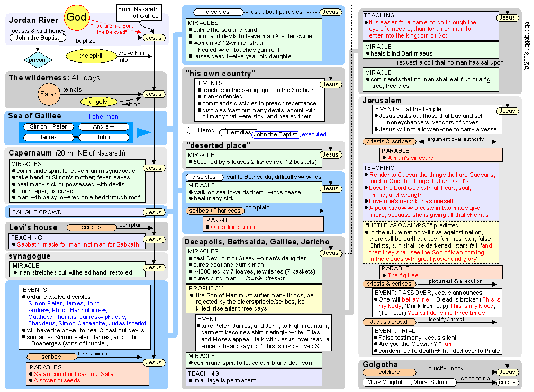This screenshot has height=392, width=534.
Task: Select 'Mary Magdaline, Mary, Salome' pill
Action: pyautogui.click(x=409, y=382)
